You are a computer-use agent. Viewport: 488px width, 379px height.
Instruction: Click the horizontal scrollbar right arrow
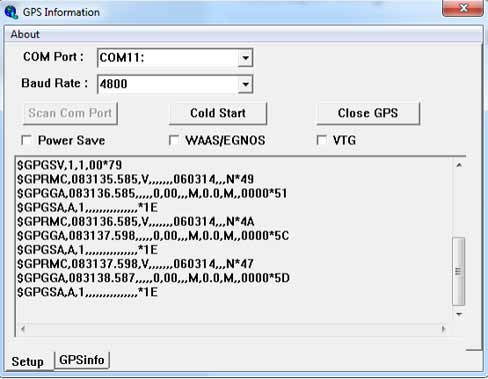[443, 329]
